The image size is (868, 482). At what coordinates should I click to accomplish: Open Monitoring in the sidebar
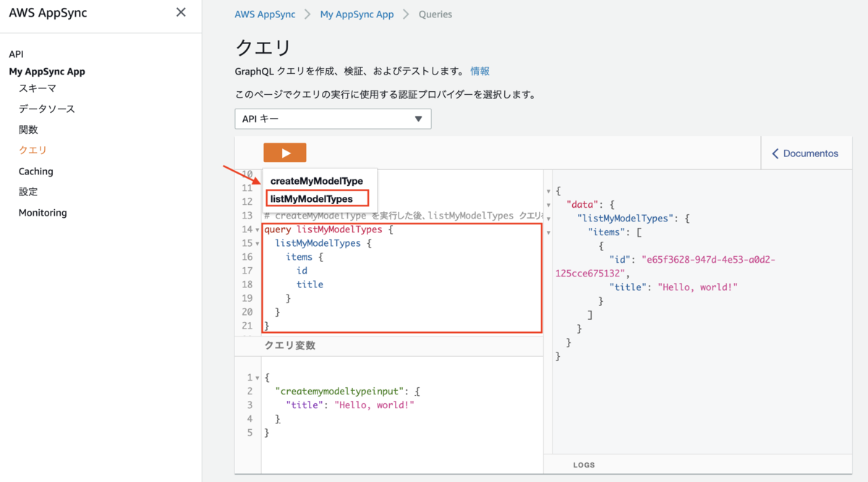43,213
